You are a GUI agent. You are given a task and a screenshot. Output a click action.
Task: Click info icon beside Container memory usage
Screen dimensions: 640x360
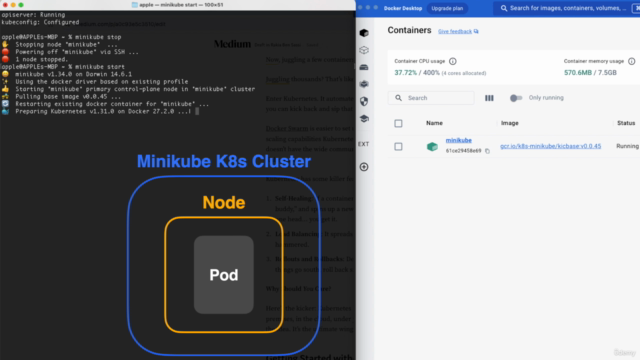pyautogui.click(x=631, y=61)
